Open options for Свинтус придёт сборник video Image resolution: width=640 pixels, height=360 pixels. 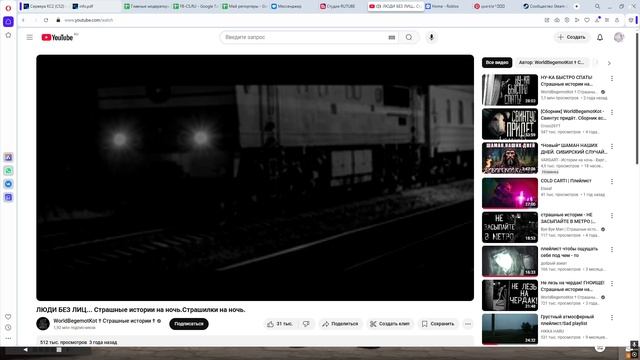[x=611, y=112]
